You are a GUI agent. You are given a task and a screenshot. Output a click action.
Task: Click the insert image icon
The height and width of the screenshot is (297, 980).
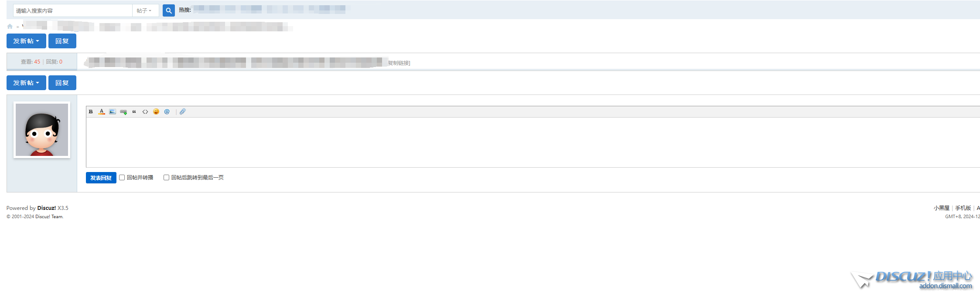pyautogui.click(x=113, y=112)
